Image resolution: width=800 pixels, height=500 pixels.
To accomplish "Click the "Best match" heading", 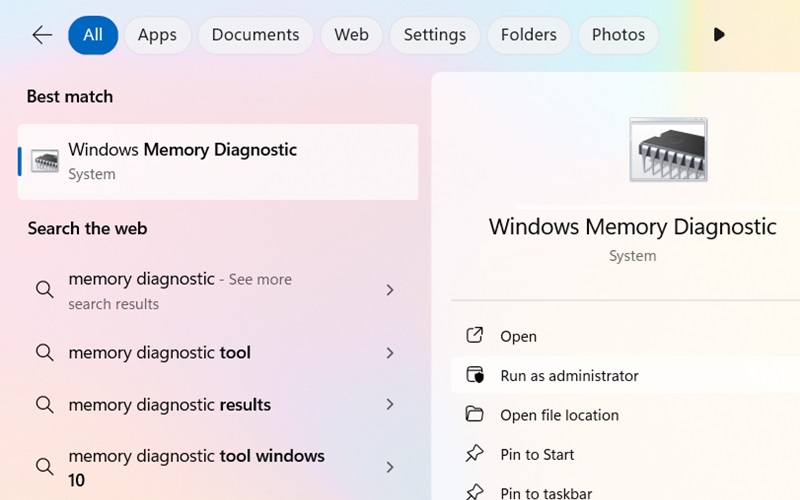I will coord(70,96).
